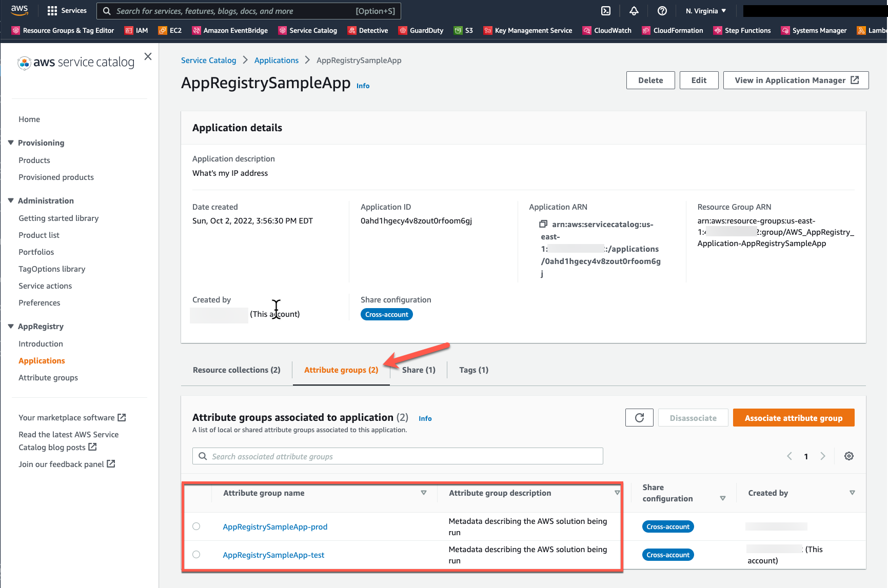Open Info link beside application title
The width and height of the screenshot is (888, 588).
[x=363, y=86]
